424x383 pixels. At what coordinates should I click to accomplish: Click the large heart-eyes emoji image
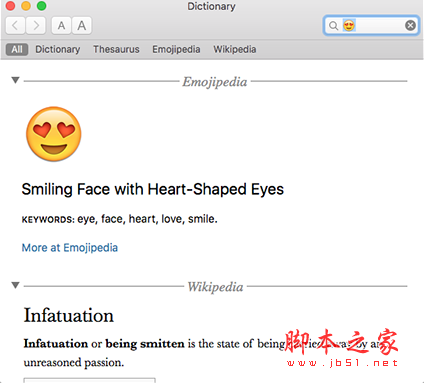point(54,134)
